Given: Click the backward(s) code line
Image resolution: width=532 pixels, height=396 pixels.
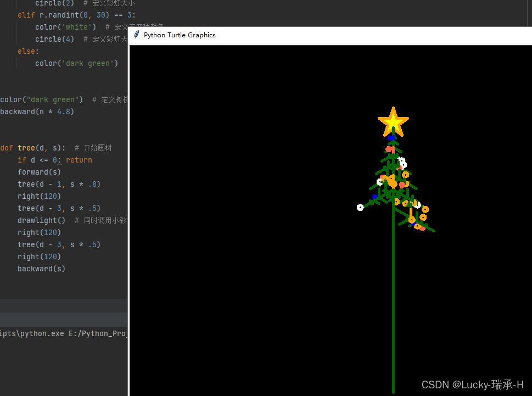Looking at the screenshot, I should click(x=41, y=269).
